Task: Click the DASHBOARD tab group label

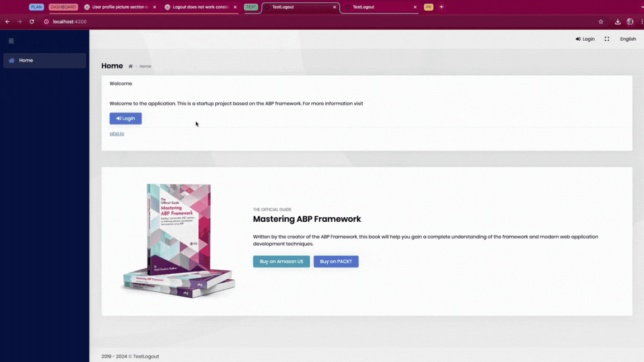Action: click(63, 7)
